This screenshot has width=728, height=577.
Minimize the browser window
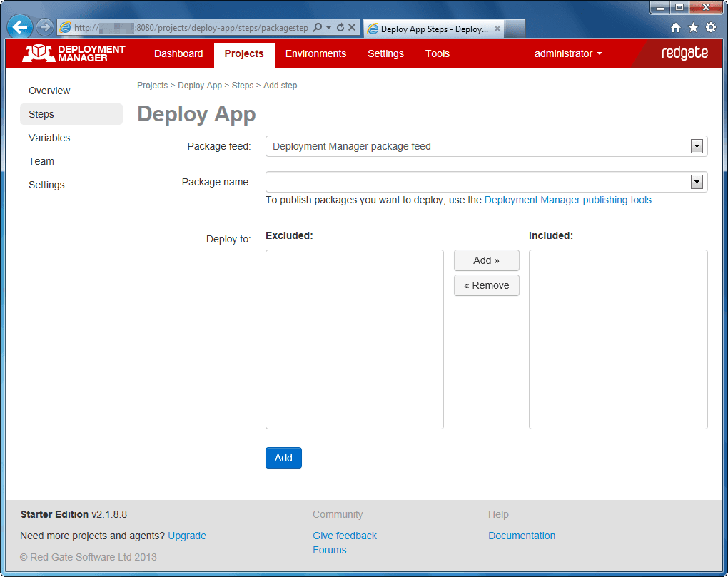659,7
